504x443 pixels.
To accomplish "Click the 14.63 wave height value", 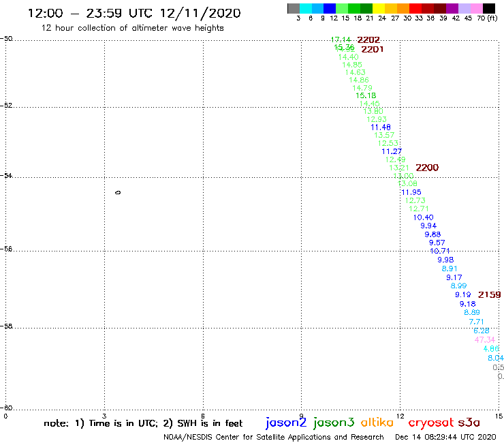I will click(356, 72).
